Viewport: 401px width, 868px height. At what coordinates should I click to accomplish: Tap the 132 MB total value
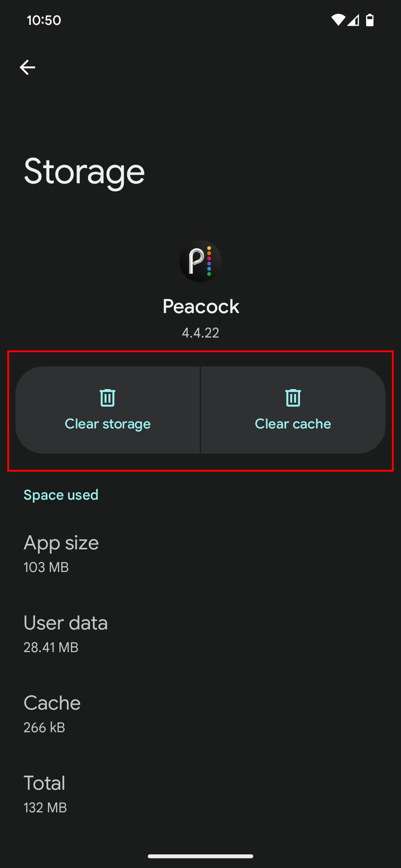click(45, 807)
